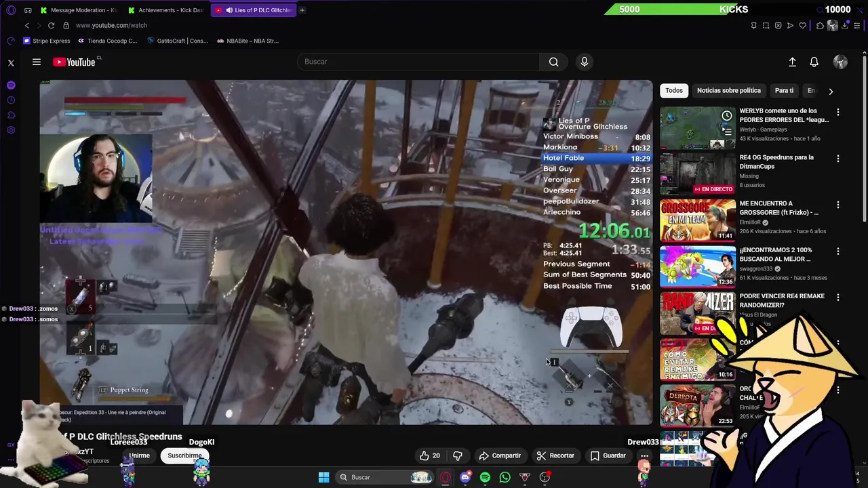This screenshot has width=868, height=488.
Task: Open the GatitoCraft bookmark
Action: coord(177,41)
